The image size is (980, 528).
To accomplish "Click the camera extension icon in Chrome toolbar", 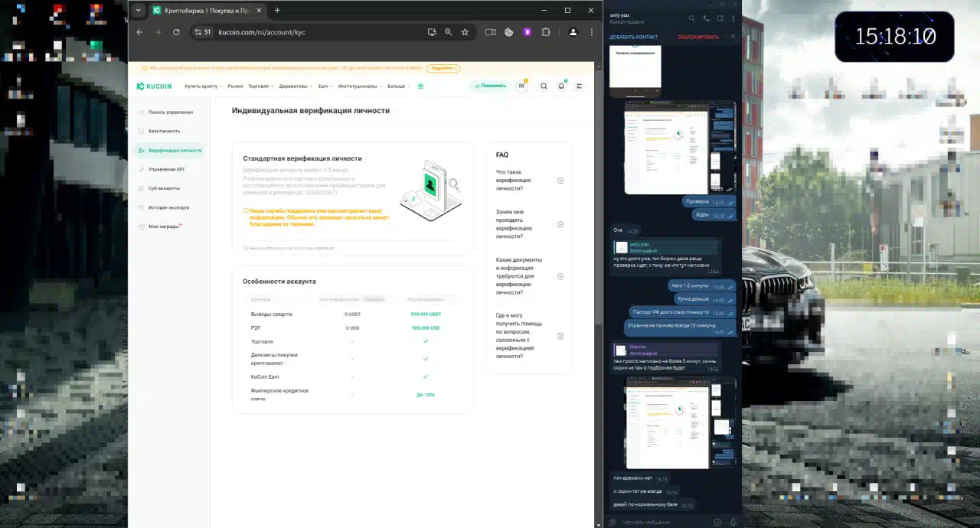I will (491, 32).
